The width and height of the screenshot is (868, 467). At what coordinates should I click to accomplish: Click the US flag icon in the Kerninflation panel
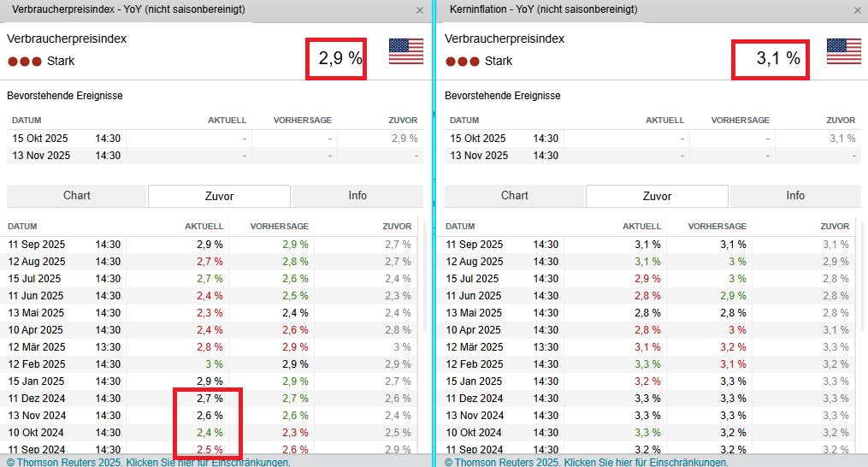[x=844, y=51]
